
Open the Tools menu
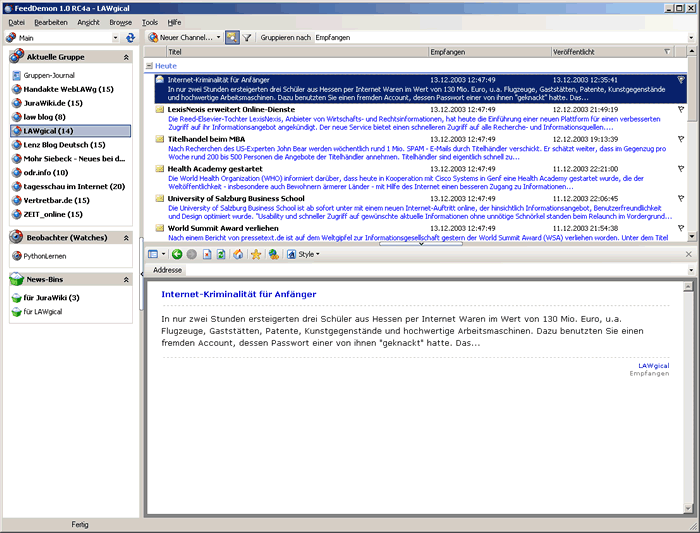point(150,21)
